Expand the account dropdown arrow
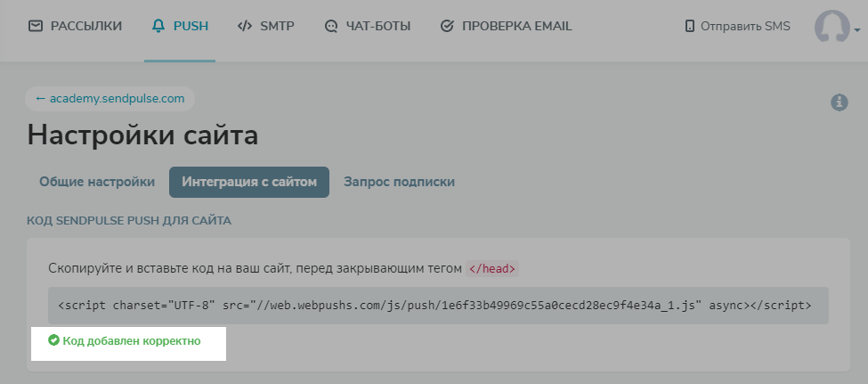The height and width of the screenshot is (384, 868). [x=856, y=29]
